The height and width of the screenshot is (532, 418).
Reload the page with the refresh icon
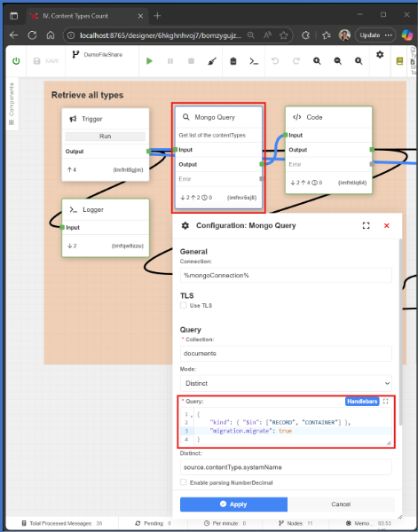[32, 35]
